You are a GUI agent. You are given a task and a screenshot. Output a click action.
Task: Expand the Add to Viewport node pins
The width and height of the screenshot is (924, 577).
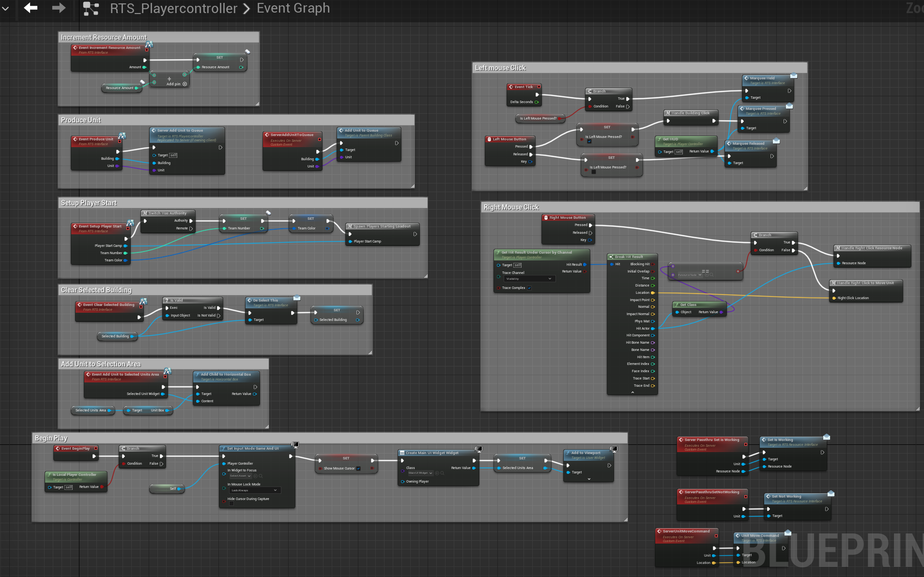pos(589,479)
